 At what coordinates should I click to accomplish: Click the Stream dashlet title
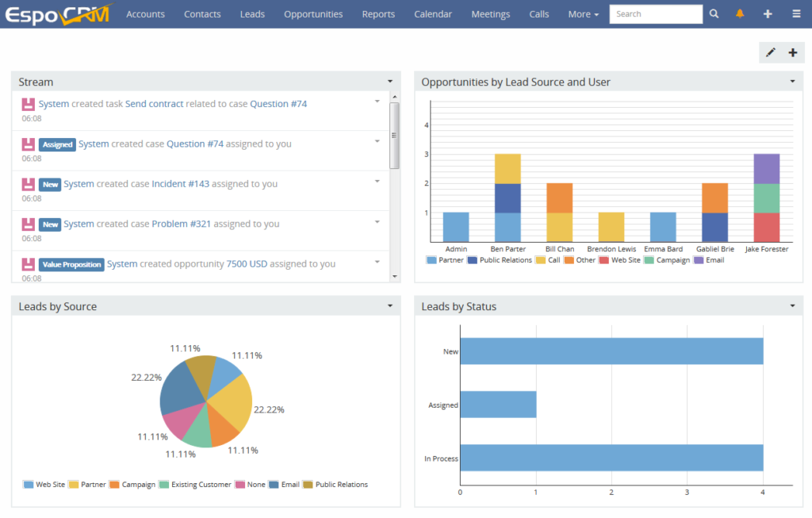tap(36, 82)
